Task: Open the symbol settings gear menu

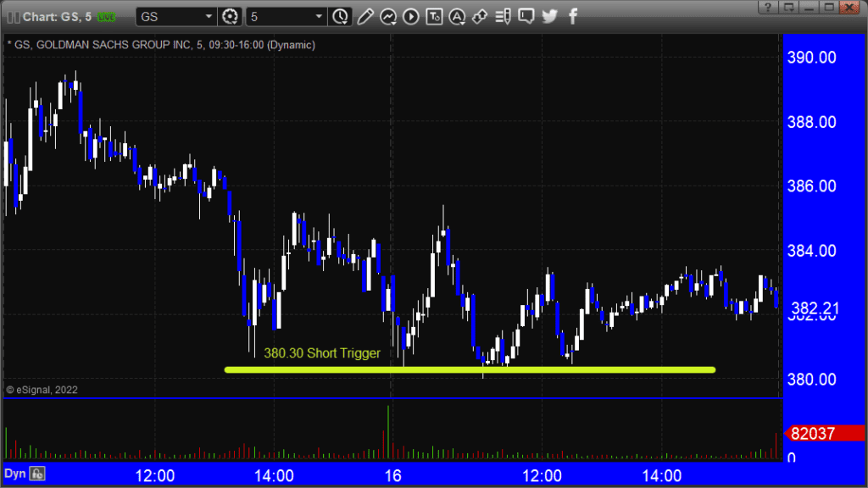Action: [x=230, y=17]
